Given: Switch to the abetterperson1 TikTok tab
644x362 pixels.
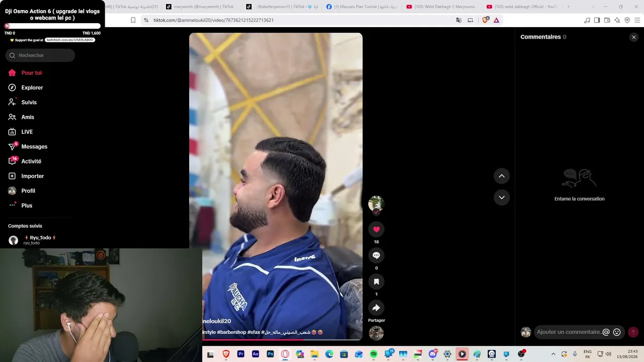Looking at the screenshot, I should click(281, 7).
